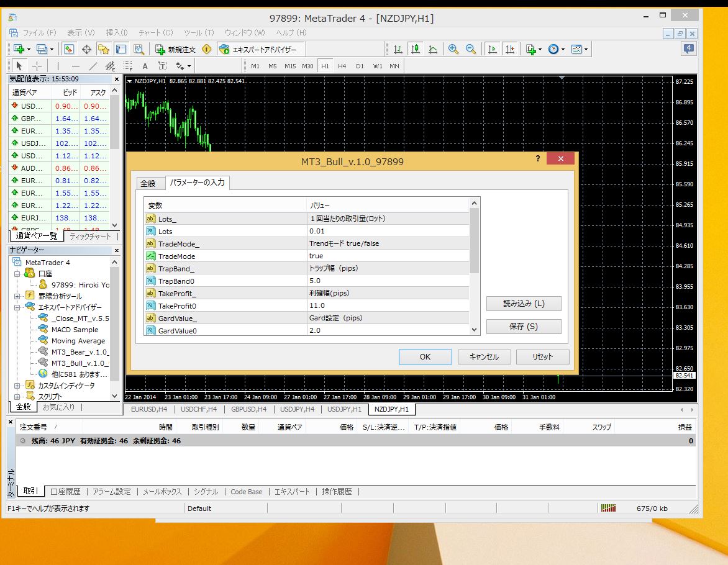Select the Fibonacci retracement tool

128,66
